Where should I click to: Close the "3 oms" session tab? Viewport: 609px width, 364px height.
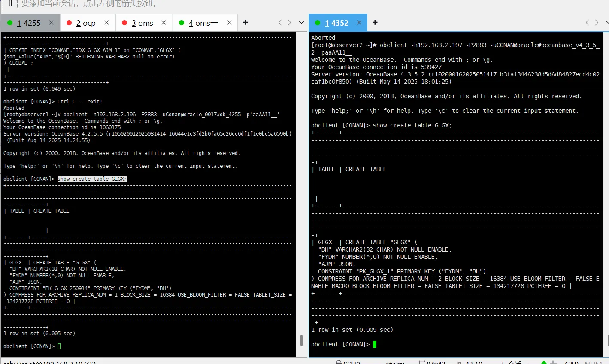tap(164, 23)
